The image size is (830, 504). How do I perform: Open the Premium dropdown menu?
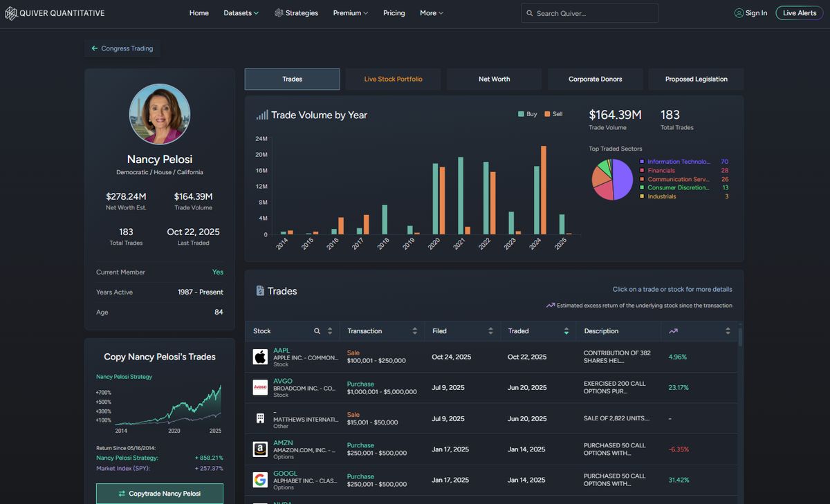(x=350, y=13)
